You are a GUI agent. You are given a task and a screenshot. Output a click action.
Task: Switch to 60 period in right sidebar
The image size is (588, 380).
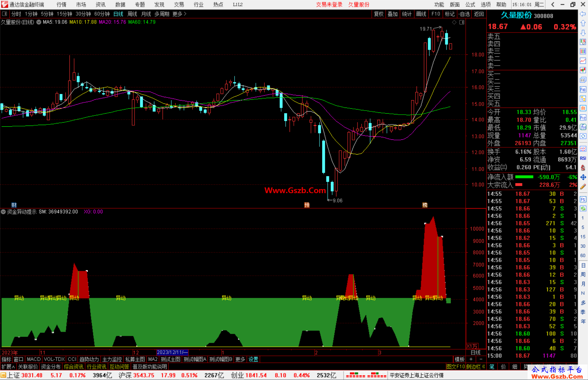pos(583,256)
